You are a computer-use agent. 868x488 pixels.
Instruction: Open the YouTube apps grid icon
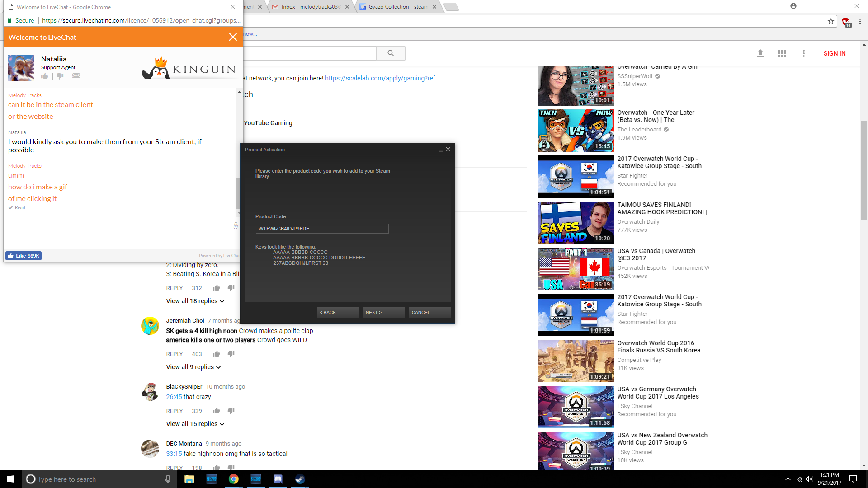[782, 53]
